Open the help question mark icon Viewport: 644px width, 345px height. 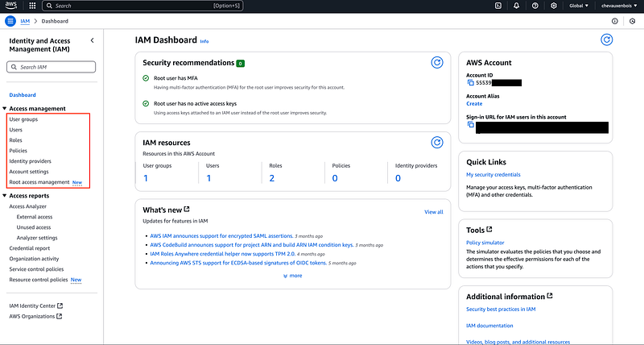(535, 6)
